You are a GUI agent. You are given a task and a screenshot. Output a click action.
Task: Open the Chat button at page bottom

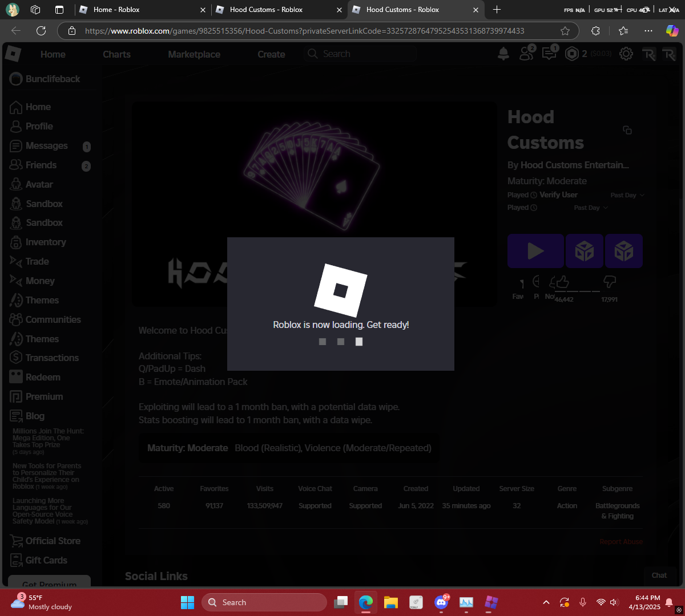click(x=659, y=576)
